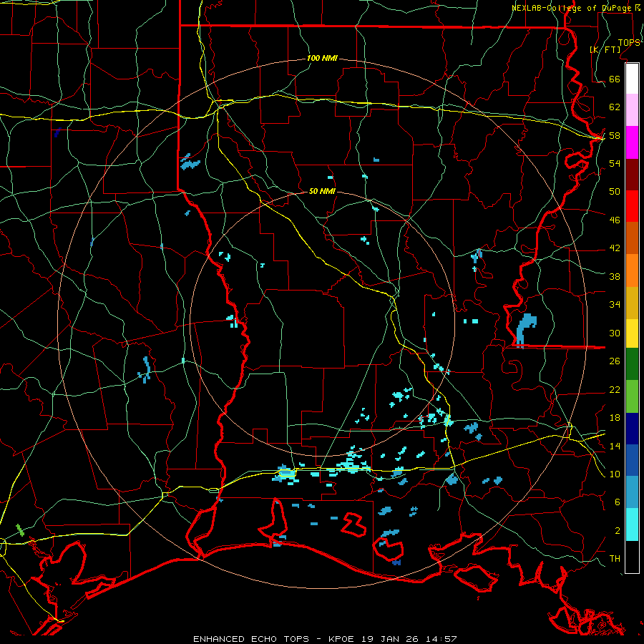Image resolution: width=644 pixels, height=644 pixels.
Task: Select the '2' legend value
Action: [618, 530]
